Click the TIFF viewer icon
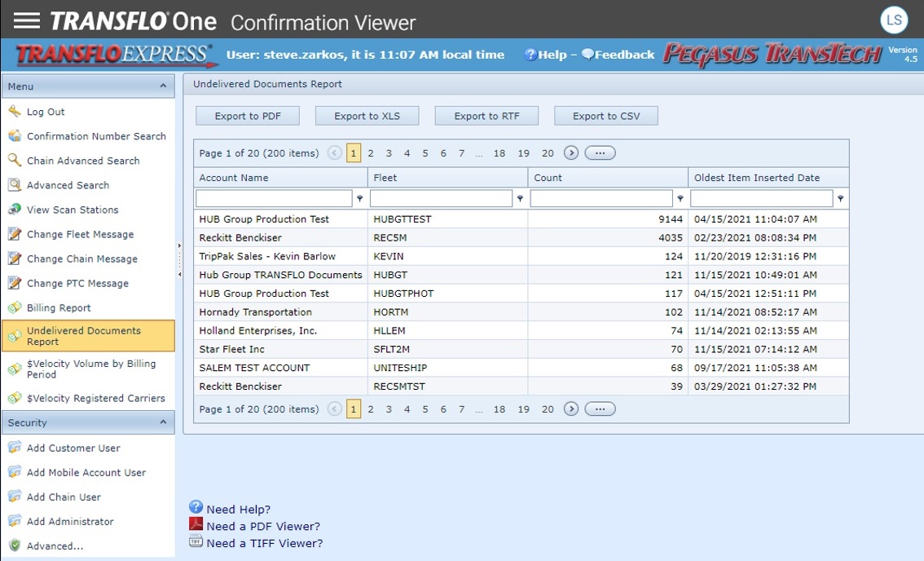924x561 pixels. tap(196, 541)
